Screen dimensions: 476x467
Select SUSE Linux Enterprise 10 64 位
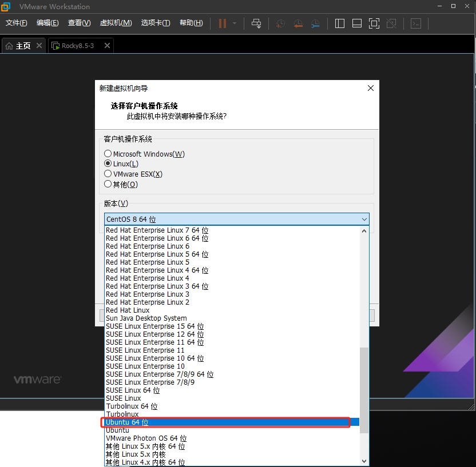point(232,358)
